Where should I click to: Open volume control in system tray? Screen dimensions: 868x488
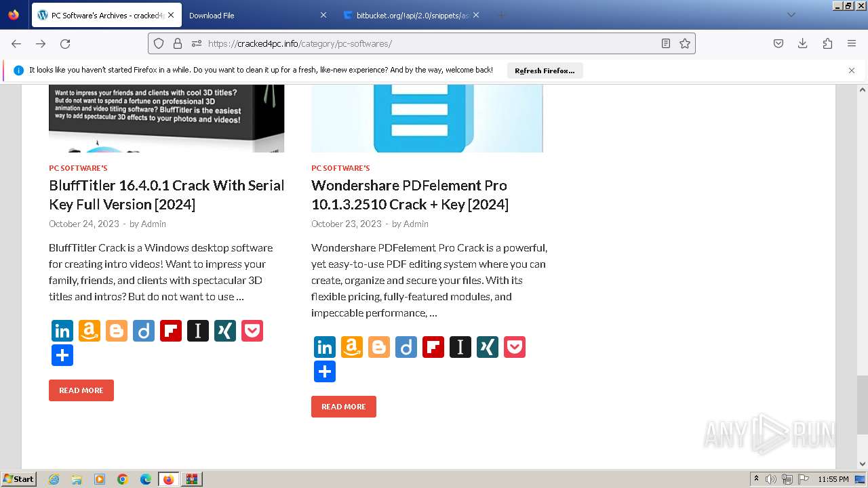771,479
